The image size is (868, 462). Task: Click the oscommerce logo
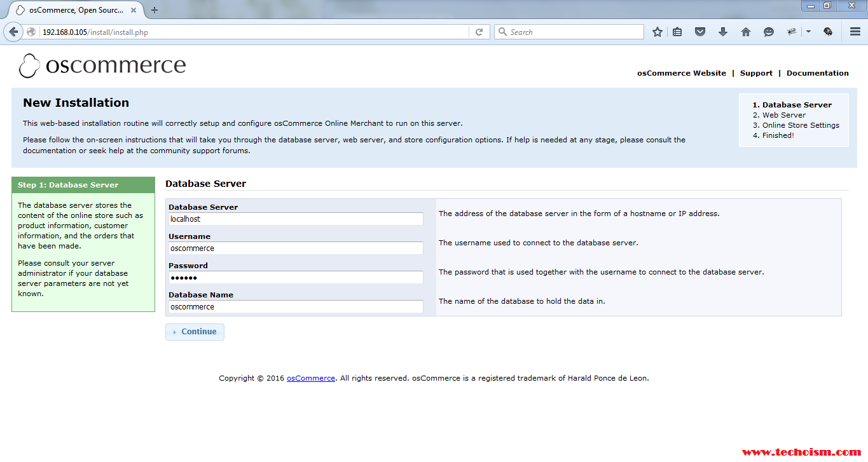click(102, 65)
